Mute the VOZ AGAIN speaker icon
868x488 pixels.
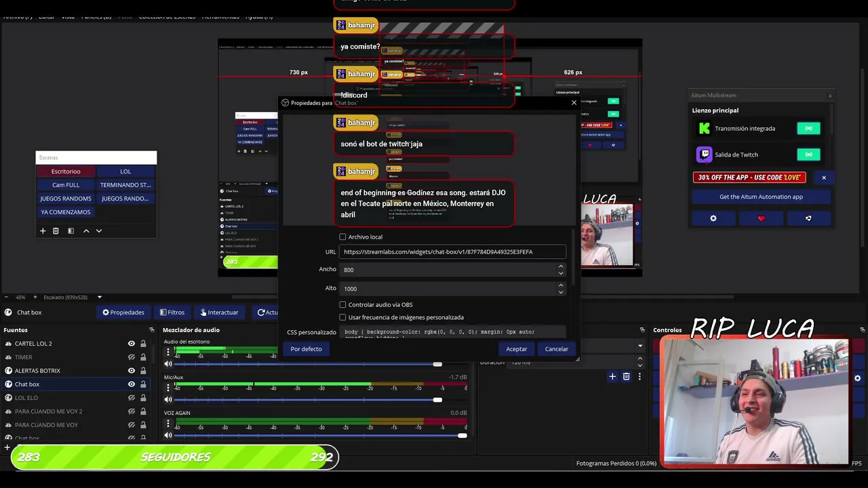(168, 435)
